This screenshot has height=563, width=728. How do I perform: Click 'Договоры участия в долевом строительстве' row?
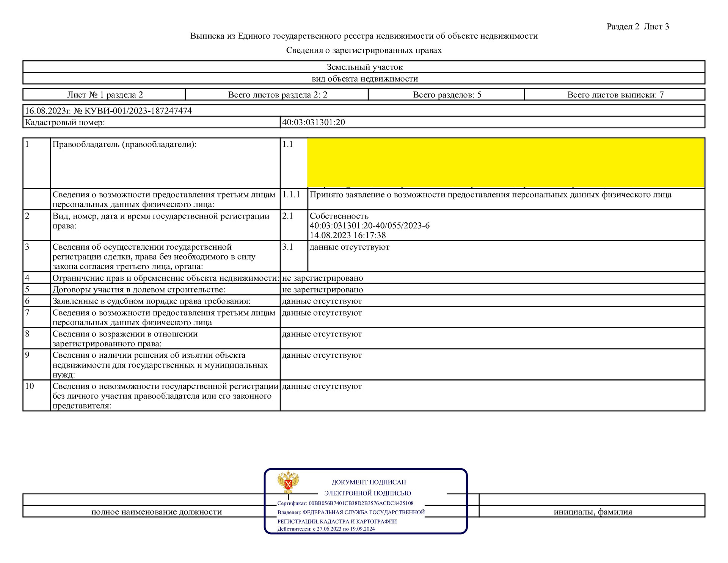139,290
